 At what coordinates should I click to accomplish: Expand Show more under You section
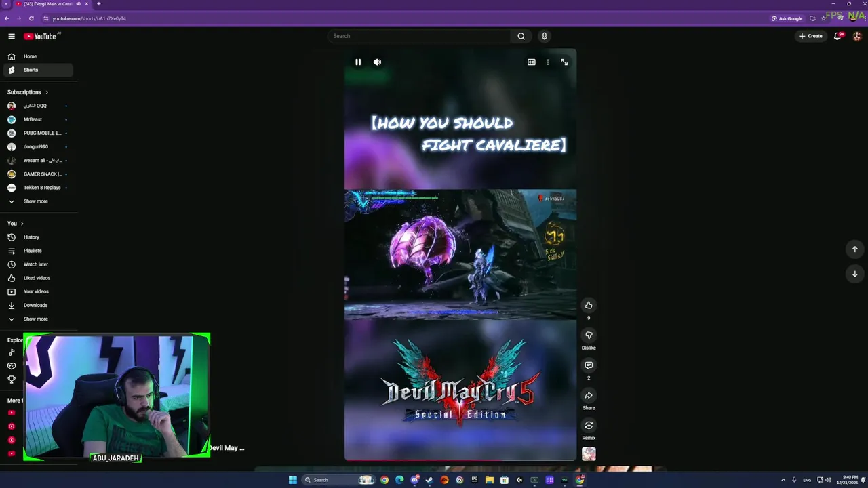tap(38, 319)
